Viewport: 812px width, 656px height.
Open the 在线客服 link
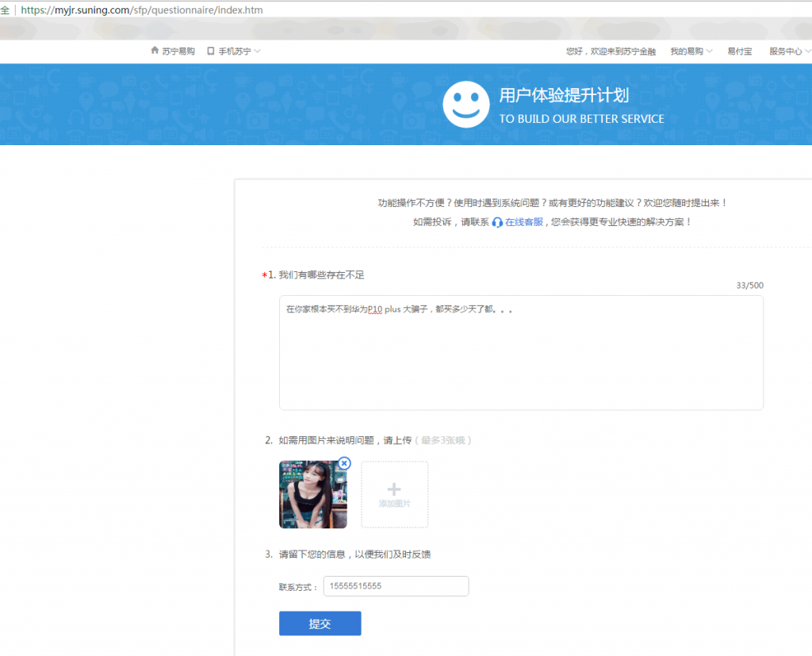(524, 222)
